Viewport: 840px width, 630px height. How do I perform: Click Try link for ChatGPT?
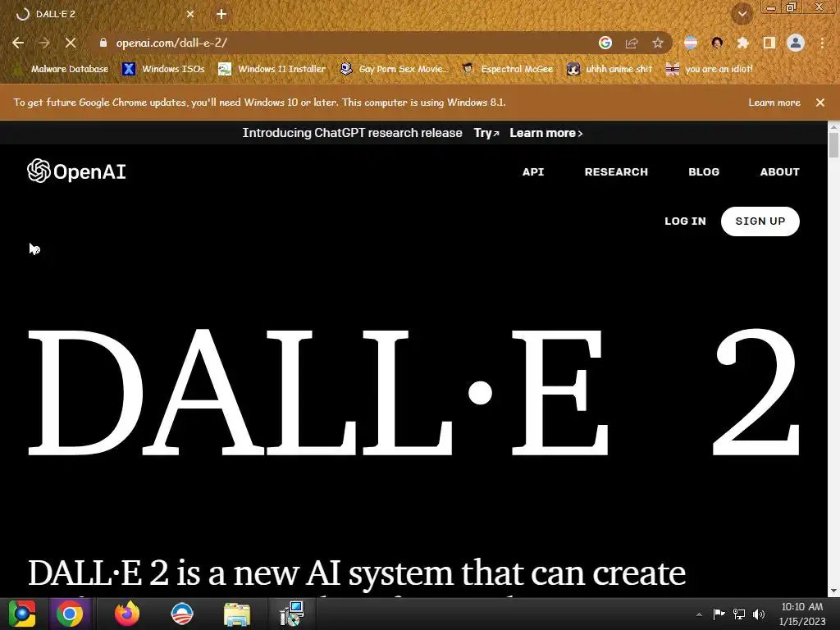[486, 133]
